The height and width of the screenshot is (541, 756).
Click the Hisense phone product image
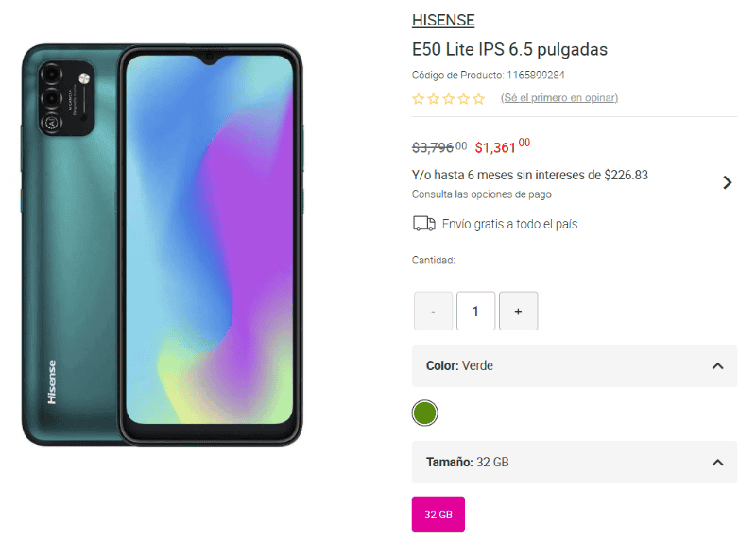163,245
